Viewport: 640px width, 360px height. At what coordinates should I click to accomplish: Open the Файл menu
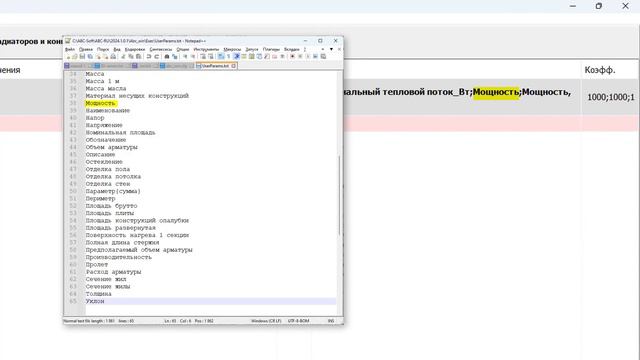[70, 49]
